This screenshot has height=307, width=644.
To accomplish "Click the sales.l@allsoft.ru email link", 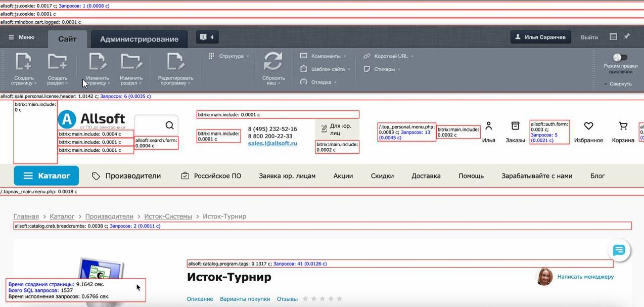I will (272, 144).
